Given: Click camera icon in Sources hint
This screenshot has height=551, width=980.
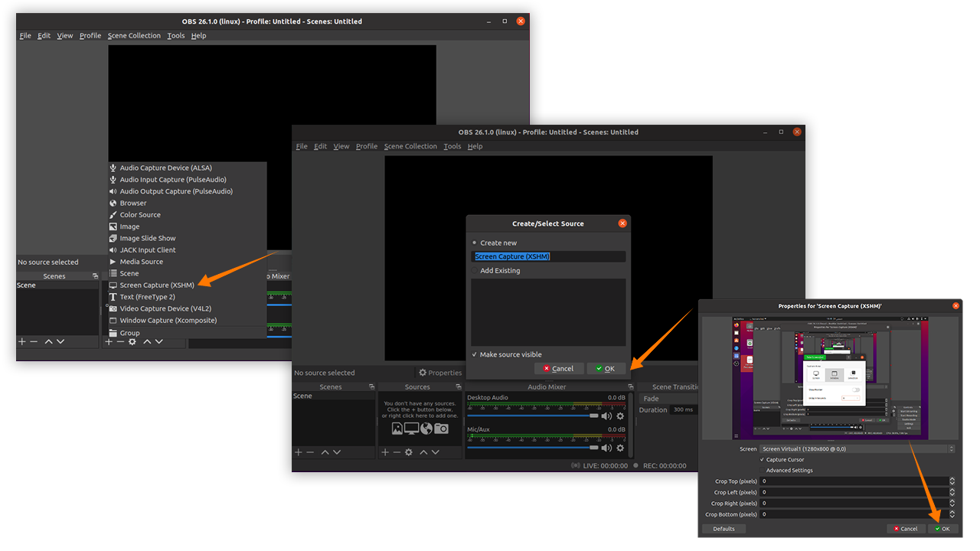Looking at the screenshot, I should (x=441, y=429).
